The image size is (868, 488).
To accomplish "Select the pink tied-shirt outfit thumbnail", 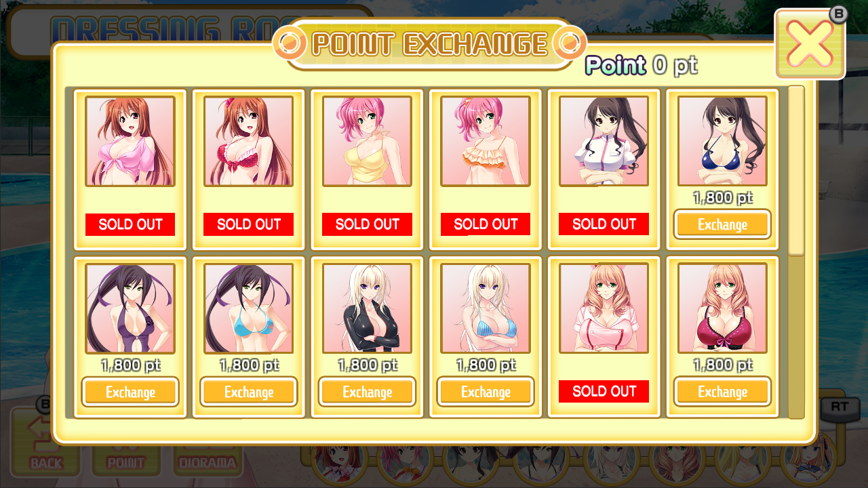I will point(130,141).
